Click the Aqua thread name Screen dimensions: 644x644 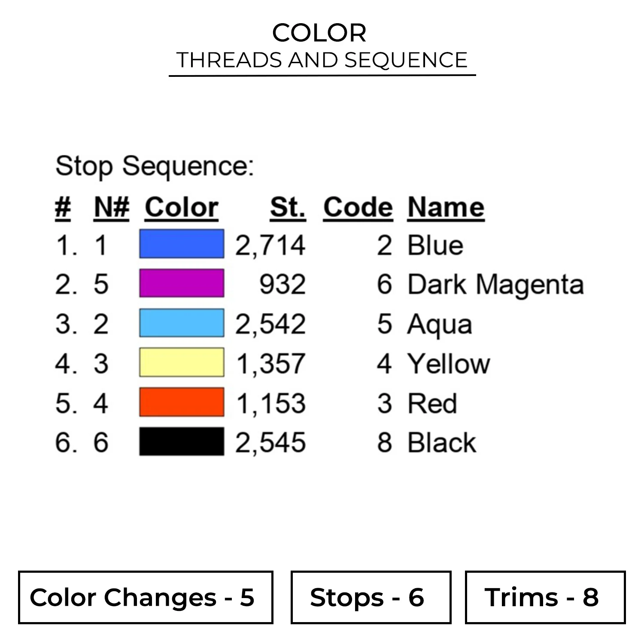pos(440,324)
